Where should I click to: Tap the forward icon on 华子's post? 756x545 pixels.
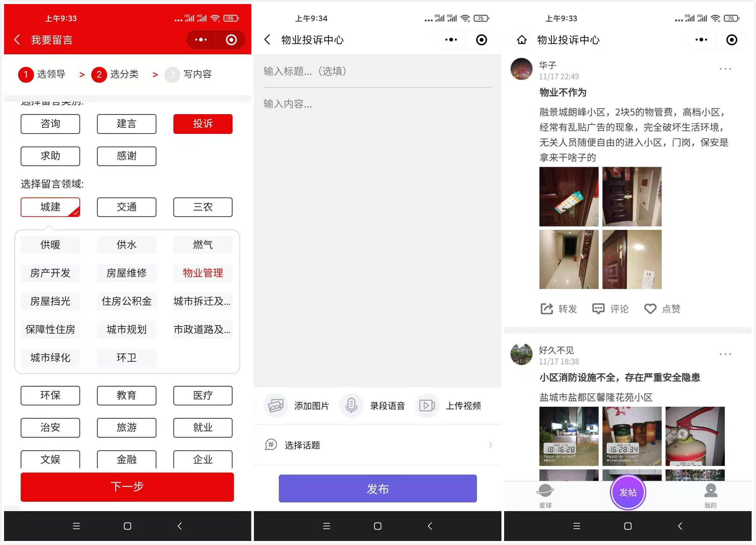547,308
